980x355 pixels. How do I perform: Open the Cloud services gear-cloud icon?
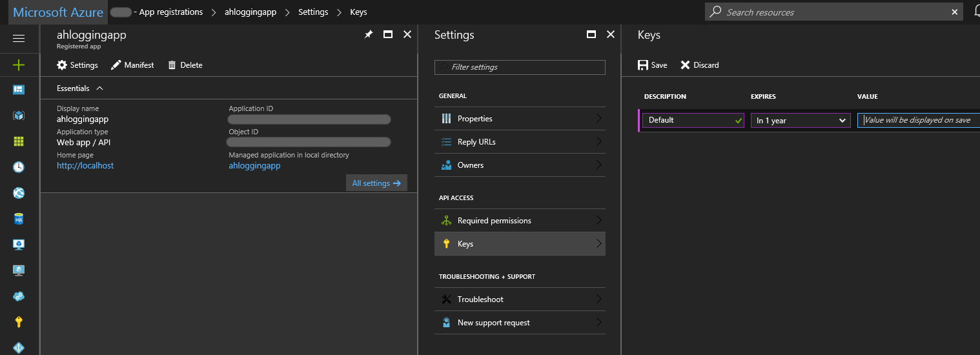(19, 296)
